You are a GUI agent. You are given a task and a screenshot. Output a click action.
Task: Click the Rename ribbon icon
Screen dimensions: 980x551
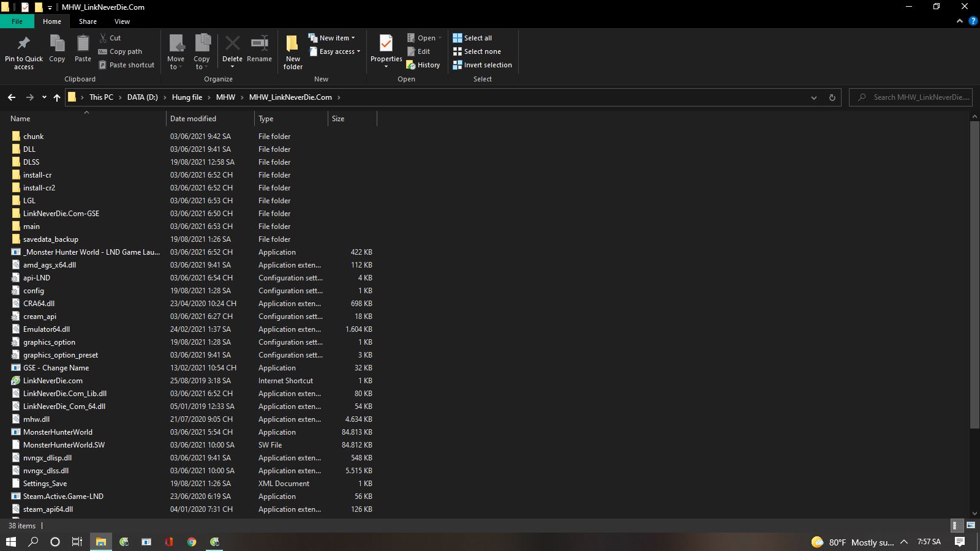coord(259,44)
